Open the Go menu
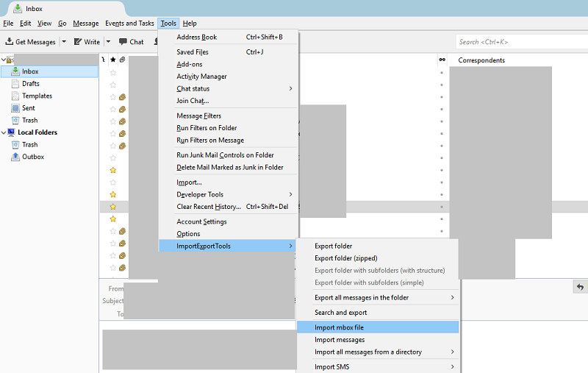The width and height of the screenshot is (588, 373). (x=62, y=24)
